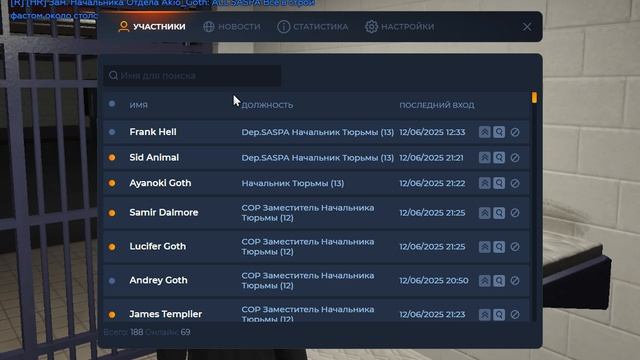Click Frank Hell's last login 12/06/2025 12:33
The width and height of the screenshot is (640, 360).
(x=432, y=132)
